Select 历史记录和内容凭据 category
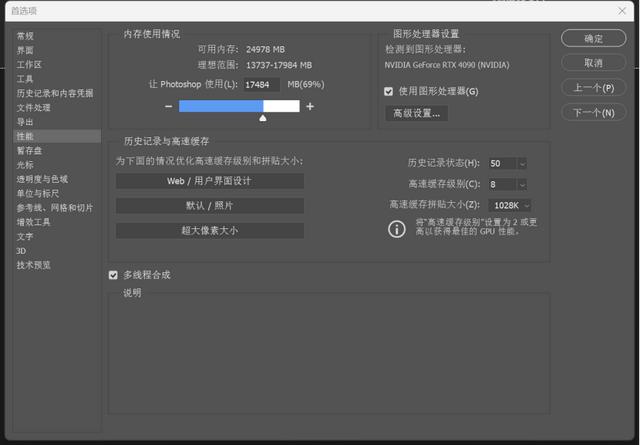Viewport: 640px width, 445px height. point(55,93)
